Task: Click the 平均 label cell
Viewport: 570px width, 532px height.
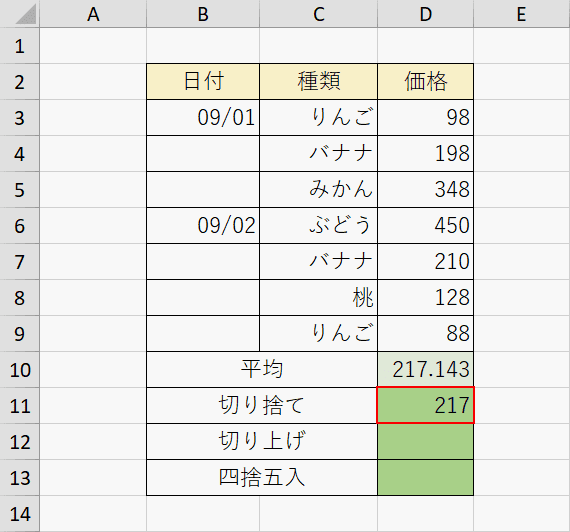Action: [x=262, y=370]
